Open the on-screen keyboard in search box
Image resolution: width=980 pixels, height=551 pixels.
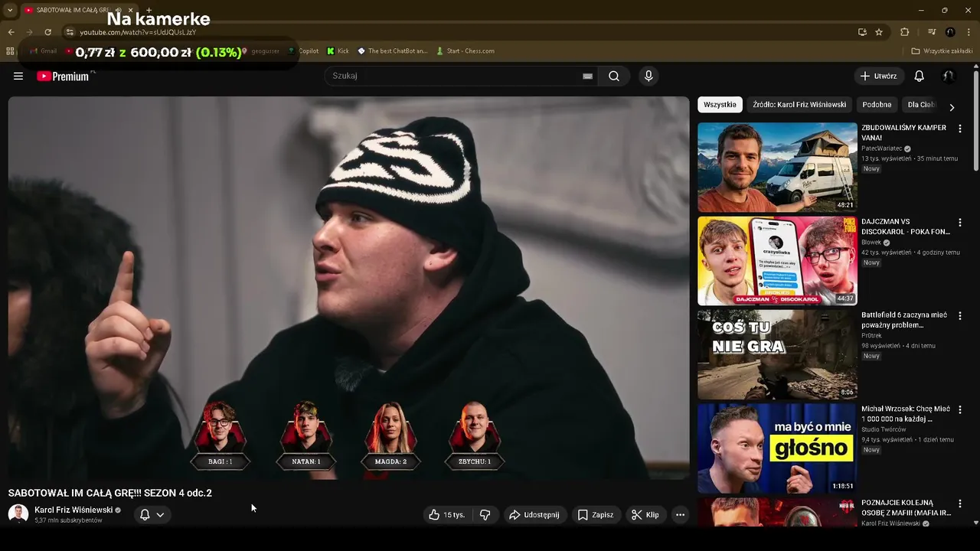pos(587,76)
